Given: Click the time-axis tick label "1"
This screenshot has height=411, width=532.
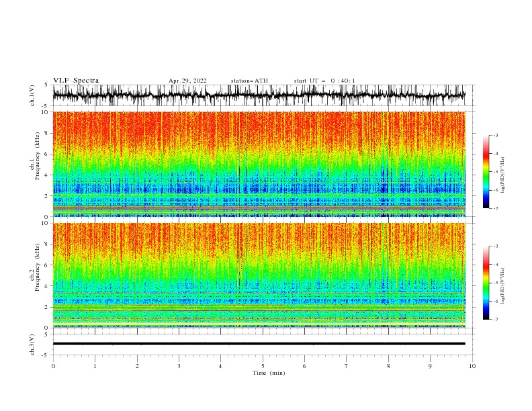Looking at the screenshot, I should 95,366.
